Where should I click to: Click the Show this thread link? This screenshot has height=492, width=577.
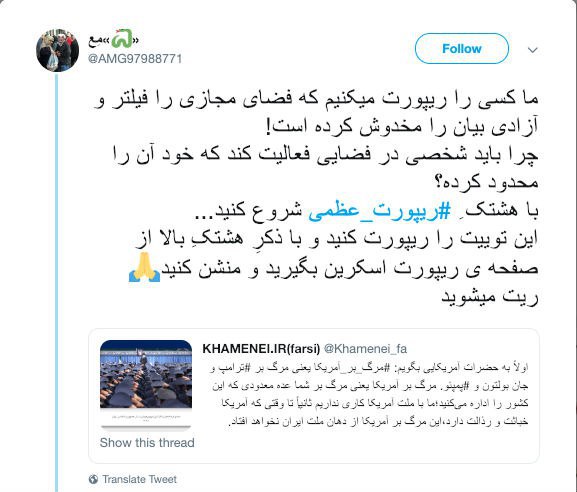coord(147,443)
